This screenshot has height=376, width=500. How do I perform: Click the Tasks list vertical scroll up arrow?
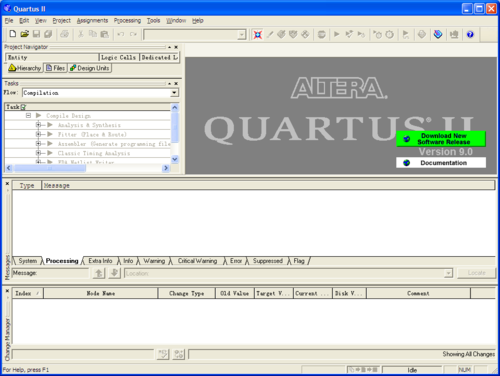175,108
